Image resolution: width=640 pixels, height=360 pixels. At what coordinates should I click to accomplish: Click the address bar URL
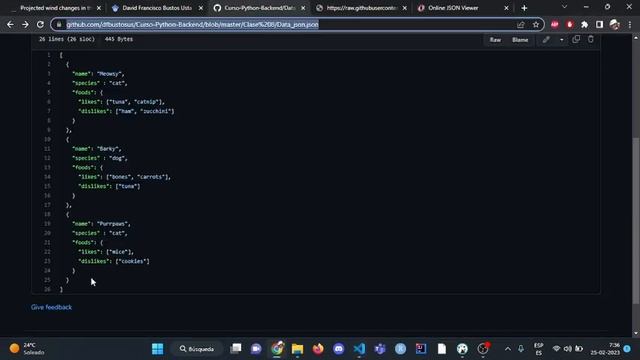[192, 24]
